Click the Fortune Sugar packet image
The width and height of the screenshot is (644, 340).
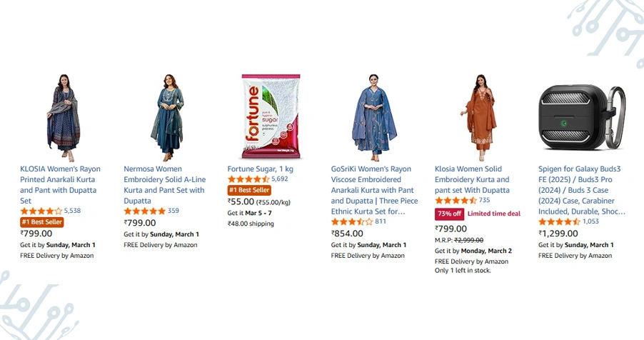[270, 116]
